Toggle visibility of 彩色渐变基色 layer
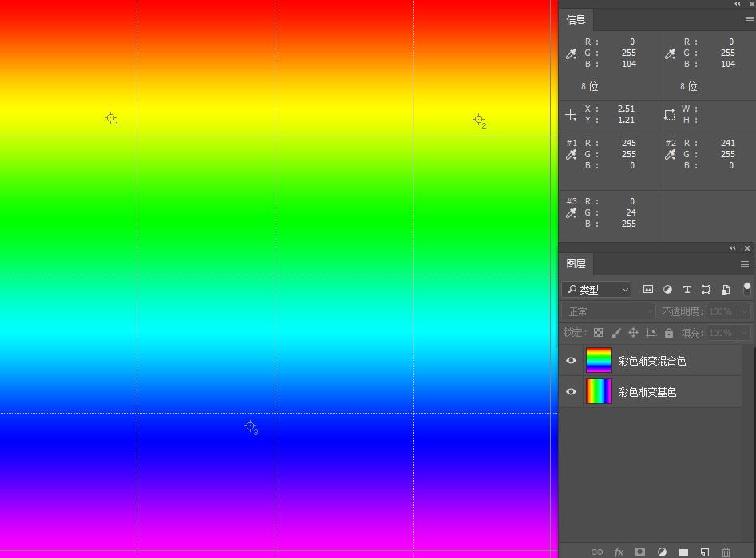This screenshot has height=558, width=756. click(x=571, y=392)
